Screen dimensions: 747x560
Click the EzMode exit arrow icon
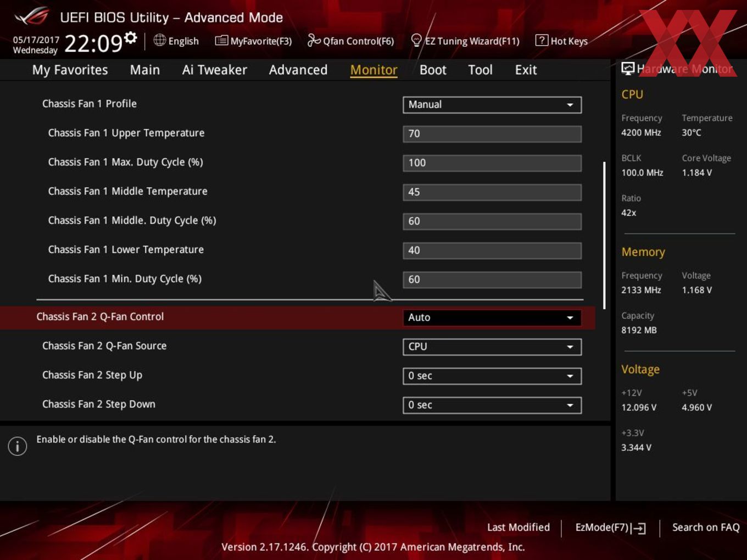click(638, 528)
